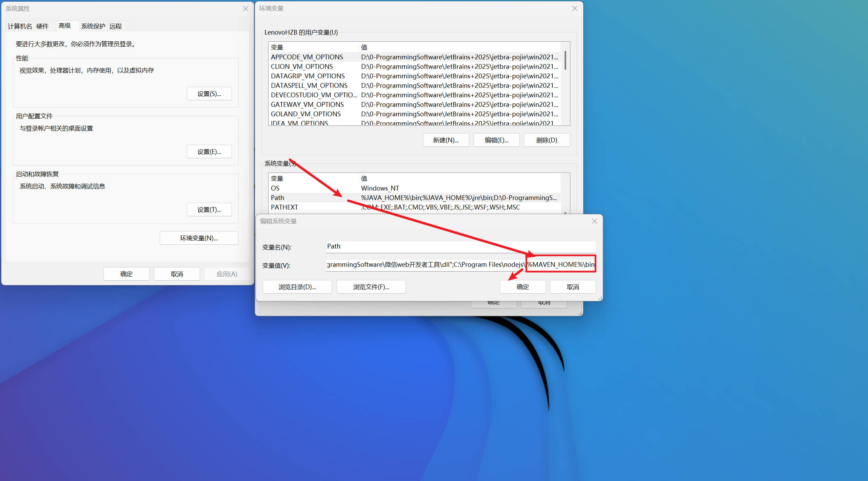Close the 环境变量 window

point(574,8)
